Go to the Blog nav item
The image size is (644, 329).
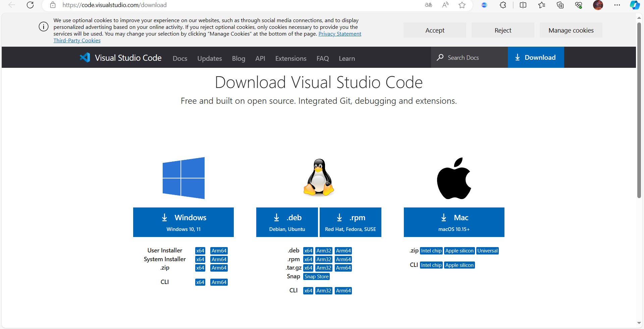tap(238, 58)
